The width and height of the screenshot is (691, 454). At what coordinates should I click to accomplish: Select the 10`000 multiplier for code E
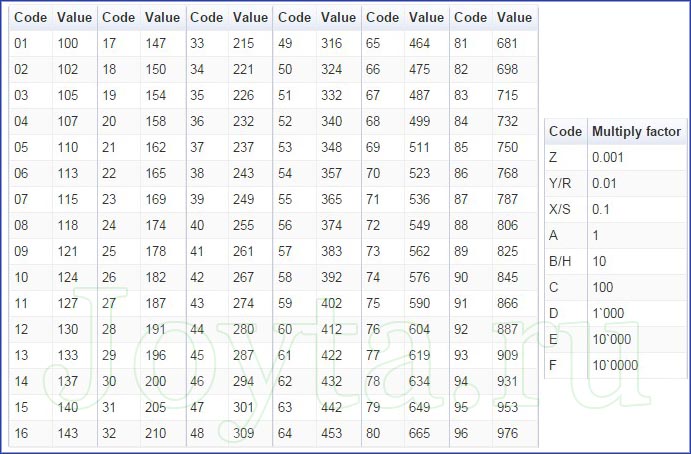(613, 339)
